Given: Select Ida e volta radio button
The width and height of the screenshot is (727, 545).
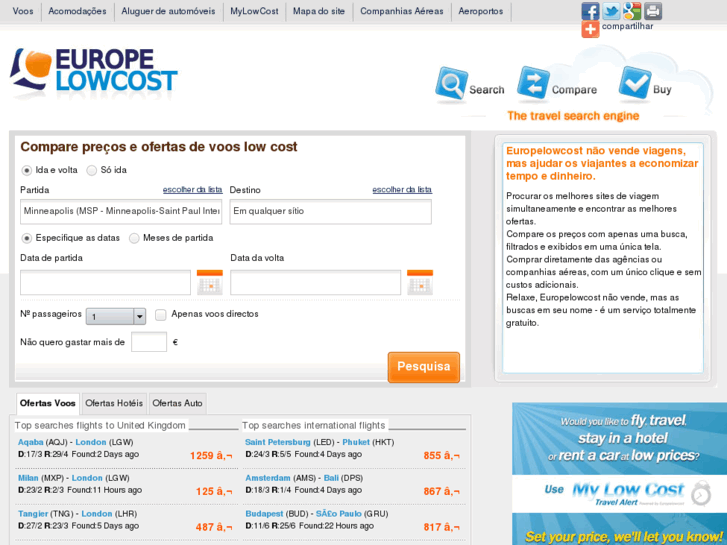Looking at the screenshot, I should pos(27,170).
